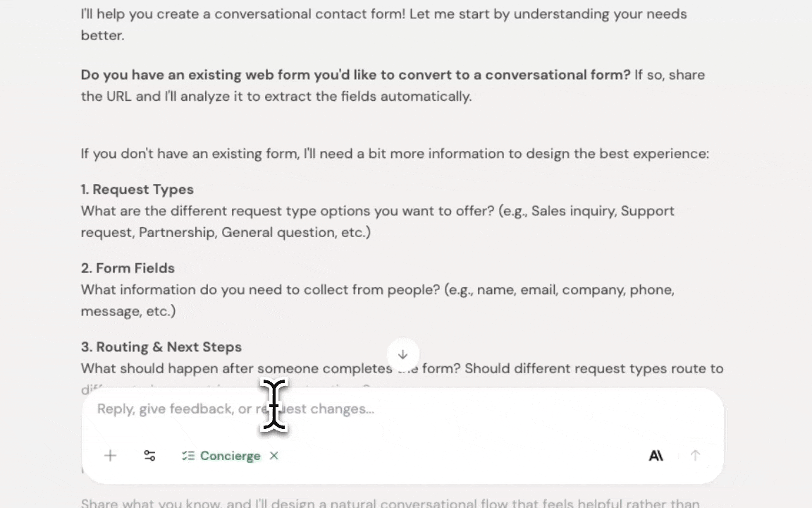This screenshot has height=508, width=812.
Task: Remove the Concierge tag with X
Action: click(x=274, y=456)
